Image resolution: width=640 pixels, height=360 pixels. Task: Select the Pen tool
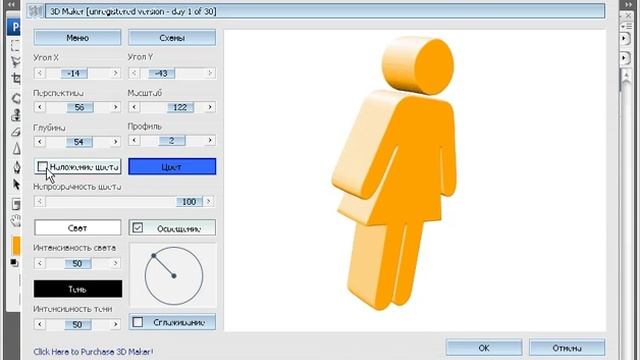(16, 167)
